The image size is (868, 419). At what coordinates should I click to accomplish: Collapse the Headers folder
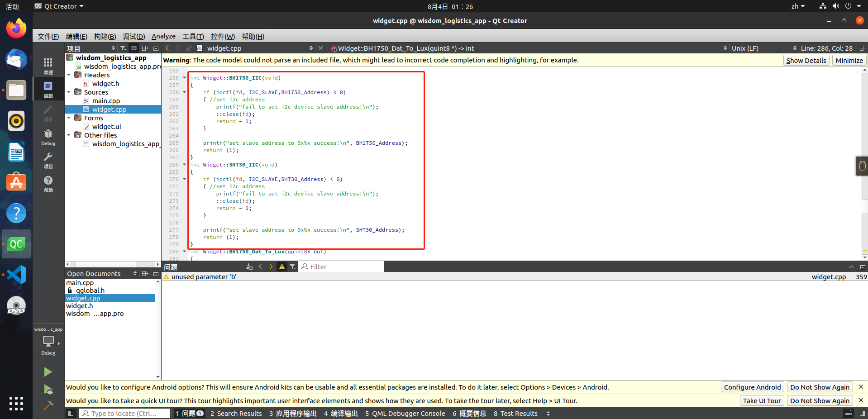69,75
